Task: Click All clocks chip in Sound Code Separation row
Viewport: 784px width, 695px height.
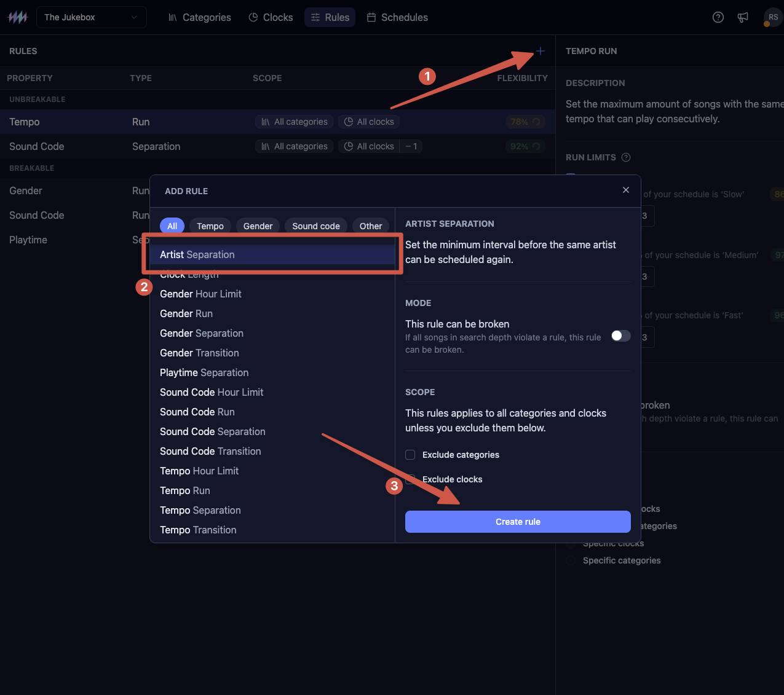Action: point(369,146)
